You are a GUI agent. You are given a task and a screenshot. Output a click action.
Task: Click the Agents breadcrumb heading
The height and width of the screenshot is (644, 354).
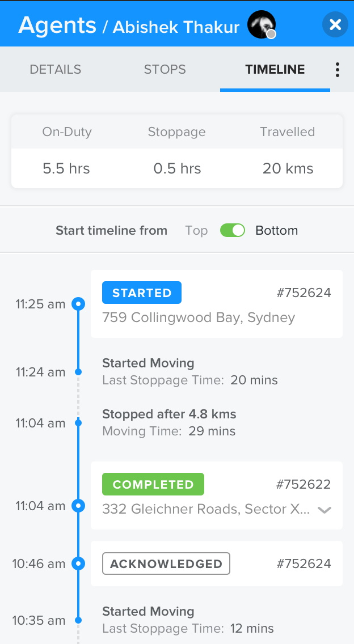click(x=57, y=25)
